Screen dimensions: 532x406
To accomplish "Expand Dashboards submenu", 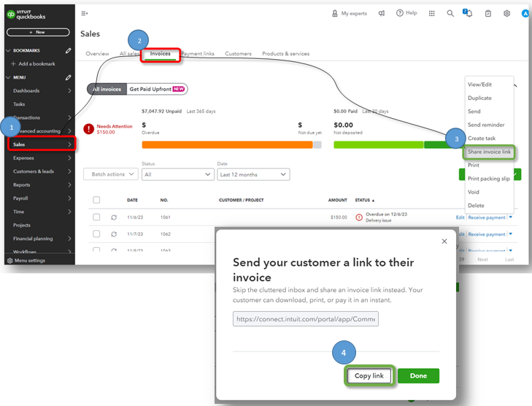I will coord(69,91).
